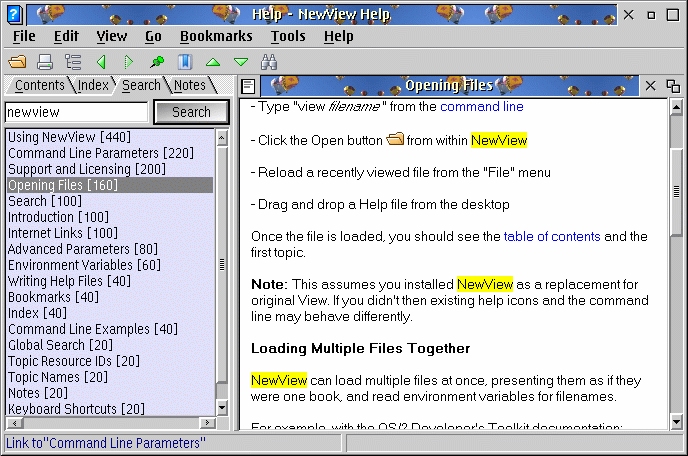Image resolution: width=688 pixels, height=456 pixels.
Task: Click topic pane scroll up arrow
Action: tap(677, 107)
